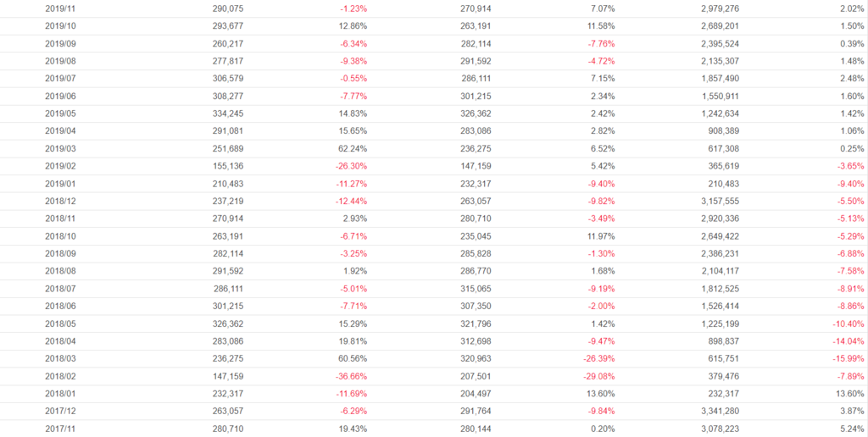868x437 pixels.
Task: Click the -15.99% red percentage
Action: pyautogui.click(x=849, y=359)
